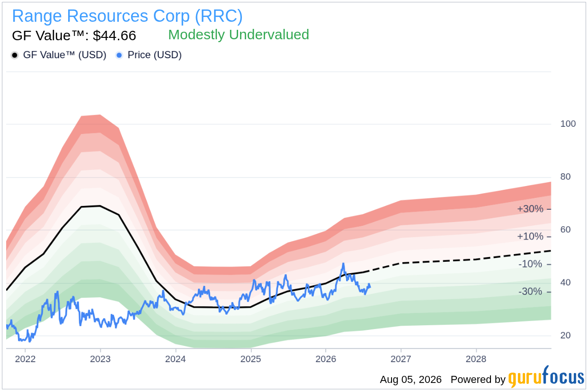Click the Modestly Undervalued label
The height and width of the screenshot is (391, 588).
coord(239,35)
